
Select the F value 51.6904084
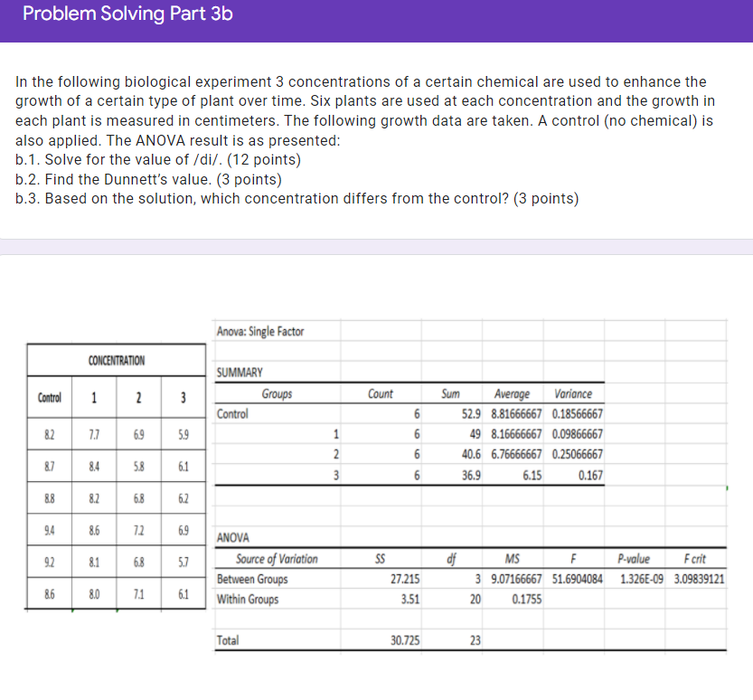(x=576, y=579)
